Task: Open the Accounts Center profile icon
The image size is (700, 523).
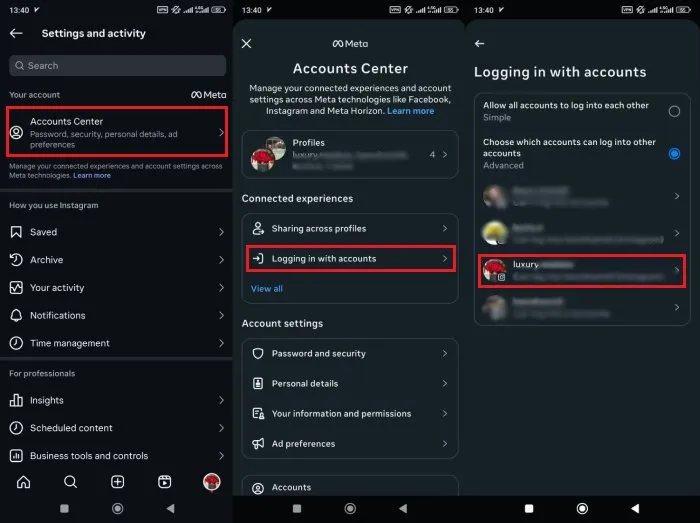Action: pos(17,133)
